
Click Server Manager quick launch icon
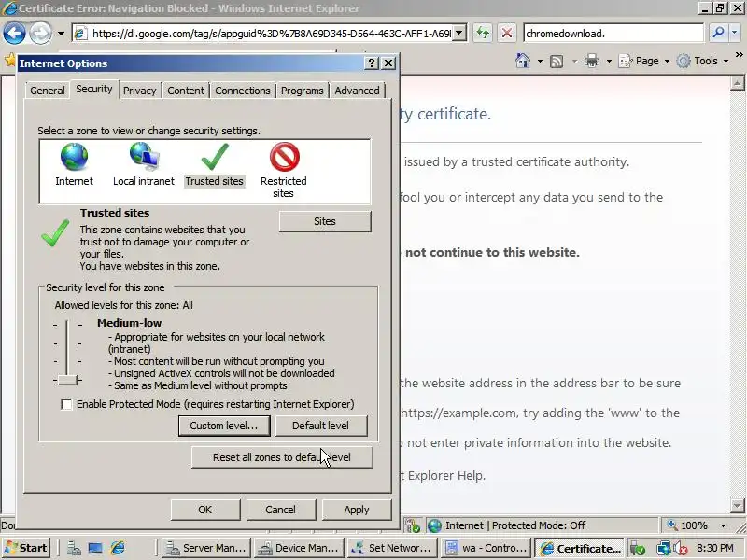(x=74, y=548)
